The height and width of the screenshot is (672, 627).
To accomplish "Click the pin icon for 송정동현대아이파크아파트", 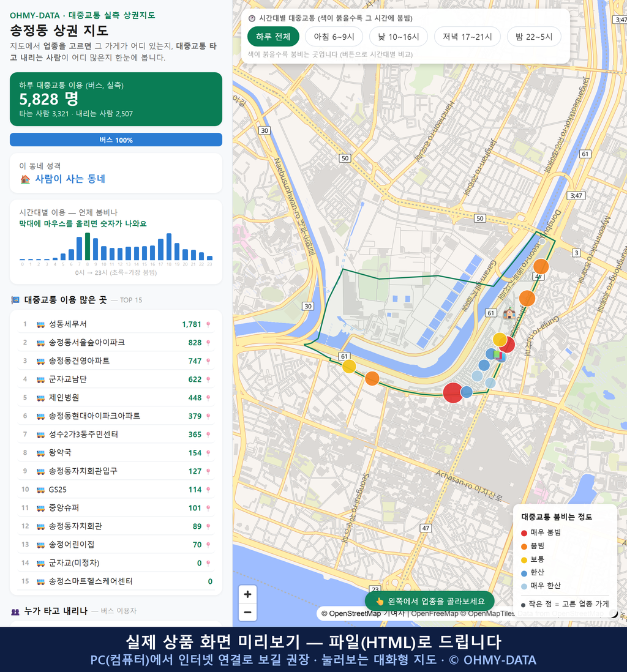I will tap(208, 416).
